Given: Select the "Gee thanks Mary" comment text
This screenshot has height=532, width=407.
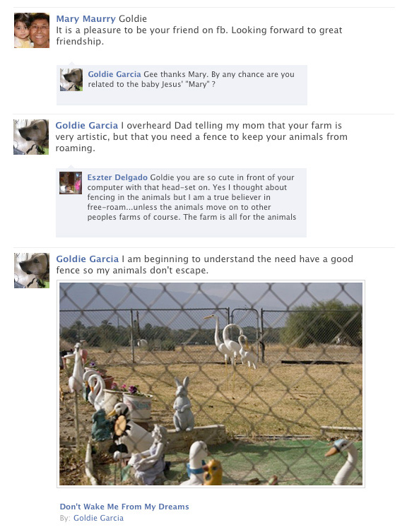Looking at the screenshot, I should (x=191, y=79).
